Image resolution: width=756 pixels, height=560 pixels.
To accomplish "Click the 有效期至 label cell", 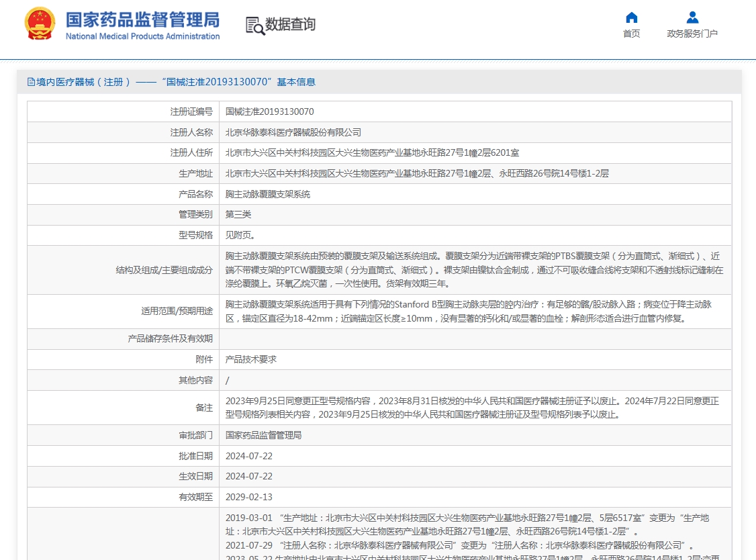I will [x=124, y=498].
